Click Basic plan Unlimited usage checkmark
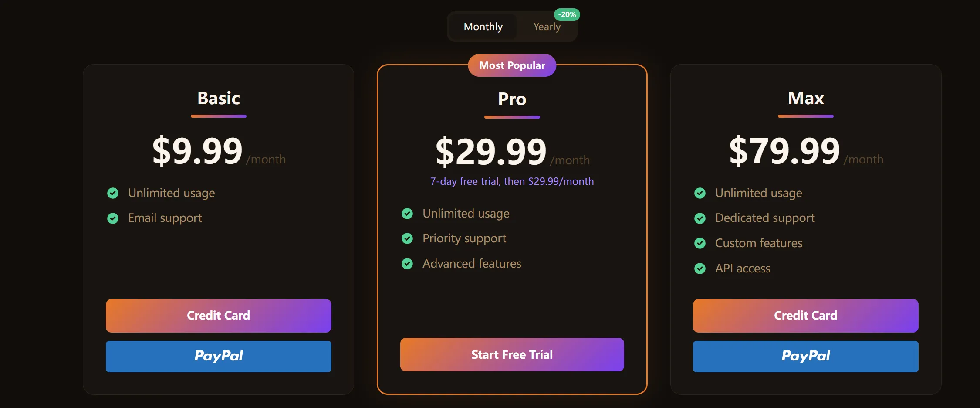This screenshot has width=980, height=408. (x=113, y=193)
